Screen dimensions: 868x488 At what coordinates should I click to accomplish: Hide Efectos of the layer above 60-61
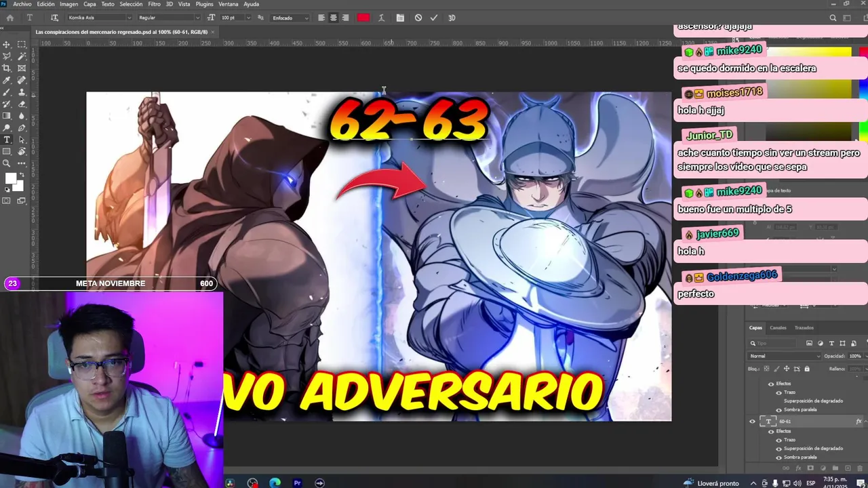[770, 384]
